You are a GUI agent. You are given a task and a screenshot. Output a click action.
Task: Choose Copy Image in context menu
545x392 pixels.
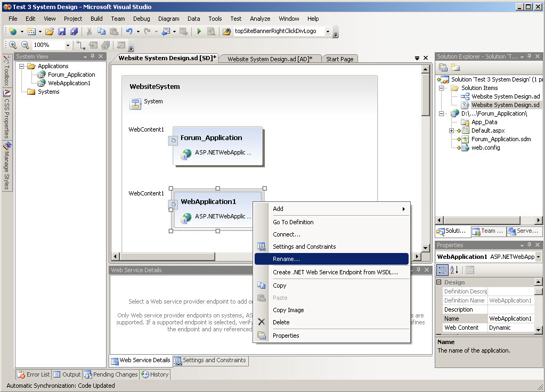pos(331,310)
